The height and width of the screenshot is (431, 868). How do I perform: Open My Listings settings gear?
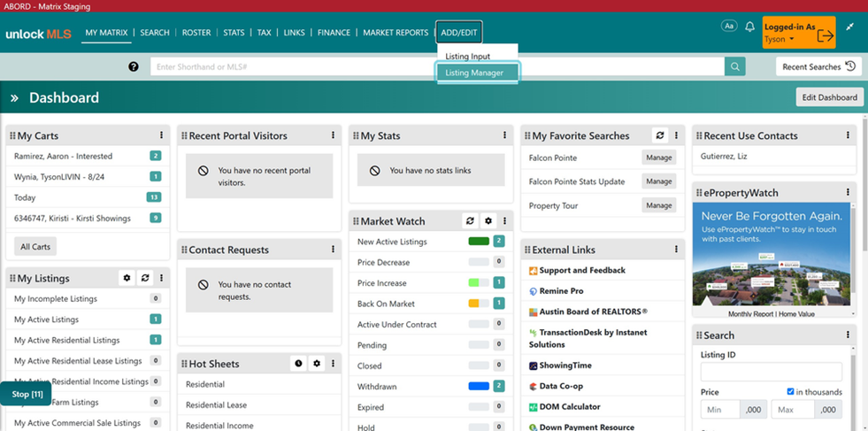pyautogui.click(x=127, y=278)
